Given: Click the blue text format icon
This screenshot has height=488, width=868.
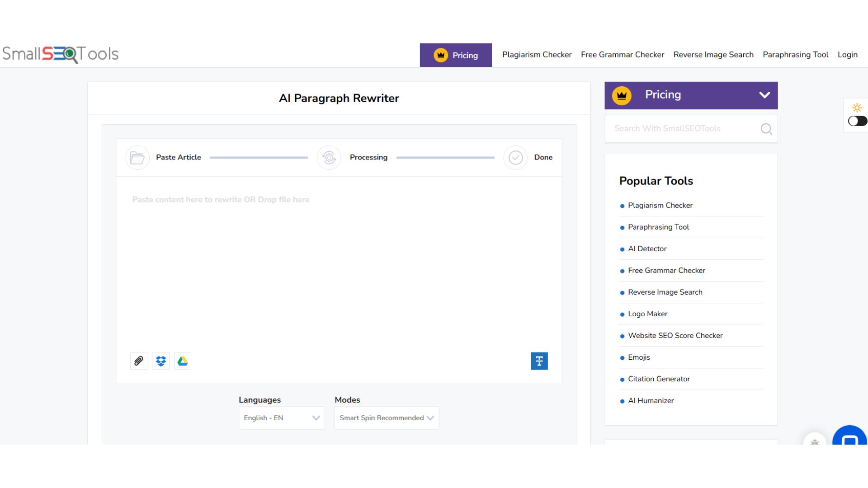Looking at the screenshot, I should [539, 361].
